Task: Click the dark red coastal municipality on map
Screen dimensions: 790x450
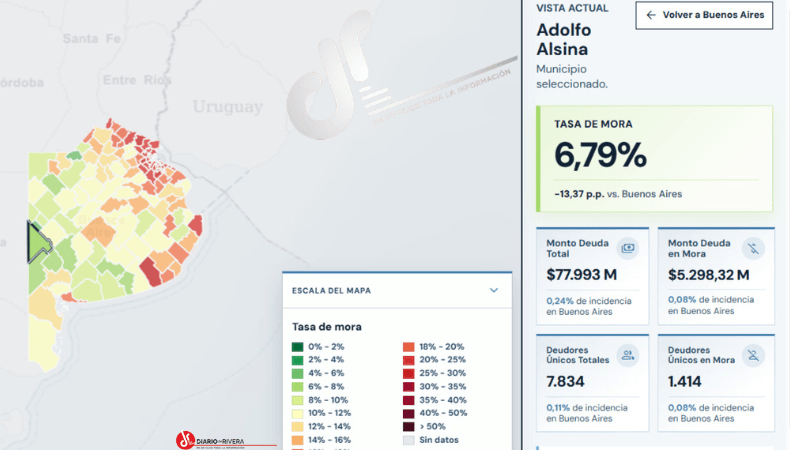Action: point(150,271)
